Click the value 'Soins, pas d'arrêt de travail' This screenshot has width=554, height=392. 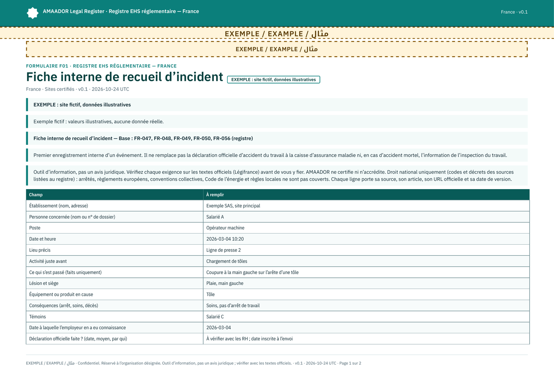(233, 306)
